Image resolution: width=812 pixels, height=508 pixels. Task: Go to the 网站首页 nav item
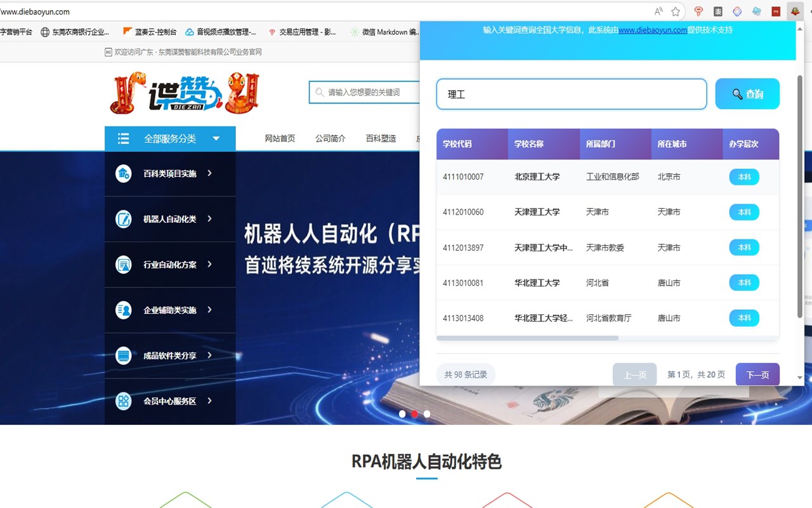pos(280,138)
